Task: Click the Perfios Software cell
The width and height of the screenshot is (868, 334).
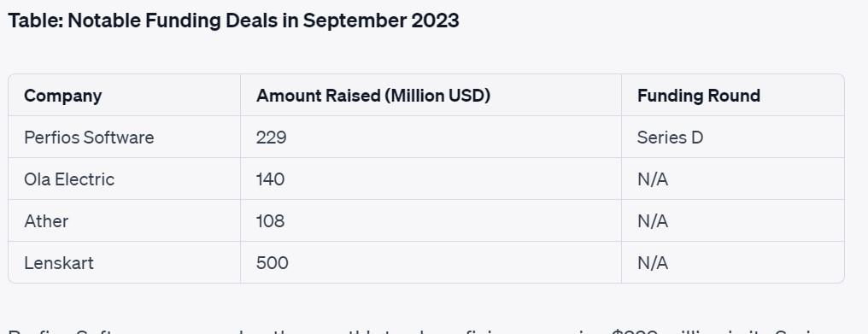Action: pos(89,138)
